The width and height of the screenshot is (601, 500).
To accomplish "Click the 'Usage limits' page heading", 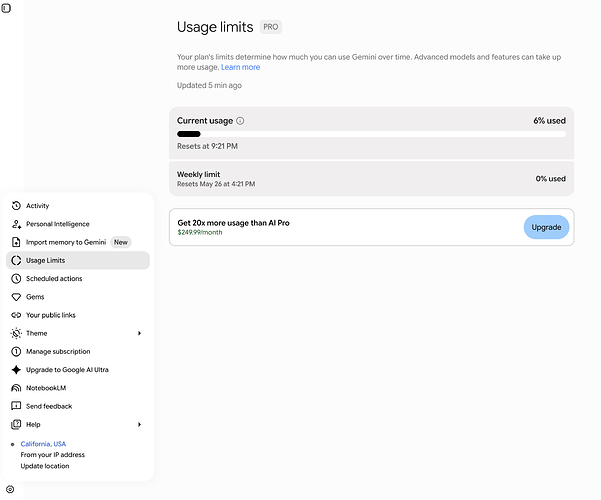I will pyautogui.click(x=215, y=27).
